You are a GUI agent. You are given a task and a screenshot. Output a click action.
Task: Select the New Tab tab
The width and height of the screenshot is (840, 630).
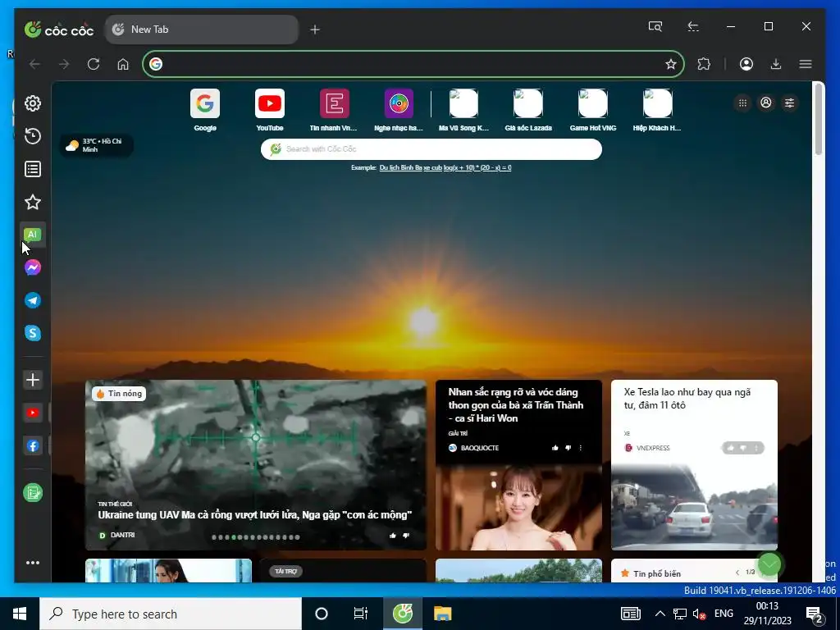tap(202, 30)
